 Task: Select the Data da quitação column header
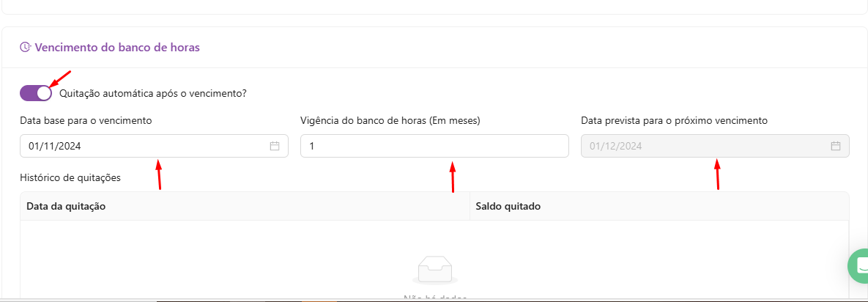click(x=67, y=207)
